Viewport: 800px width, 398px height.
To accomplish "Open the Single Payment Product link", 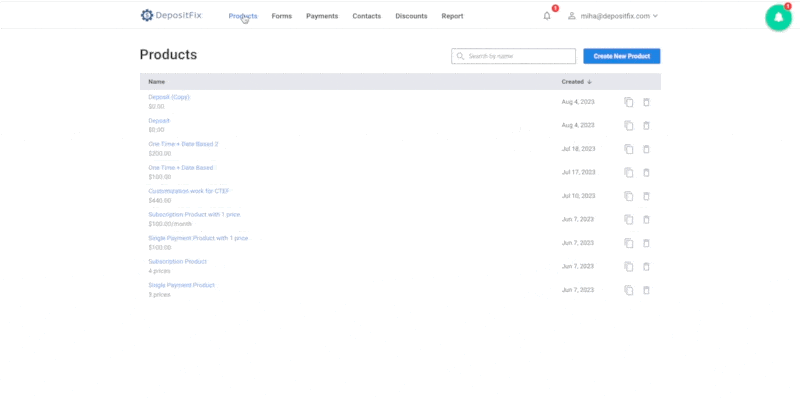I will (182, 285).
